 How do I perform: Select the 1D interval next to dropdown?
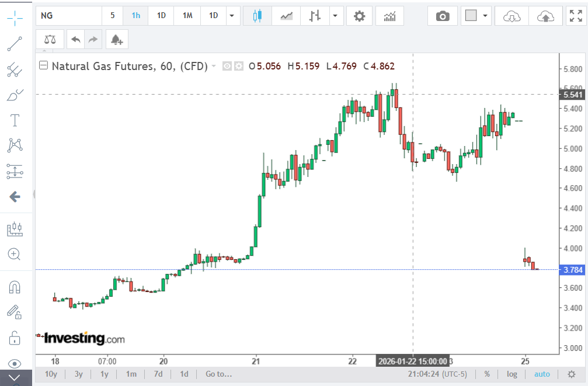pos(213,16)
